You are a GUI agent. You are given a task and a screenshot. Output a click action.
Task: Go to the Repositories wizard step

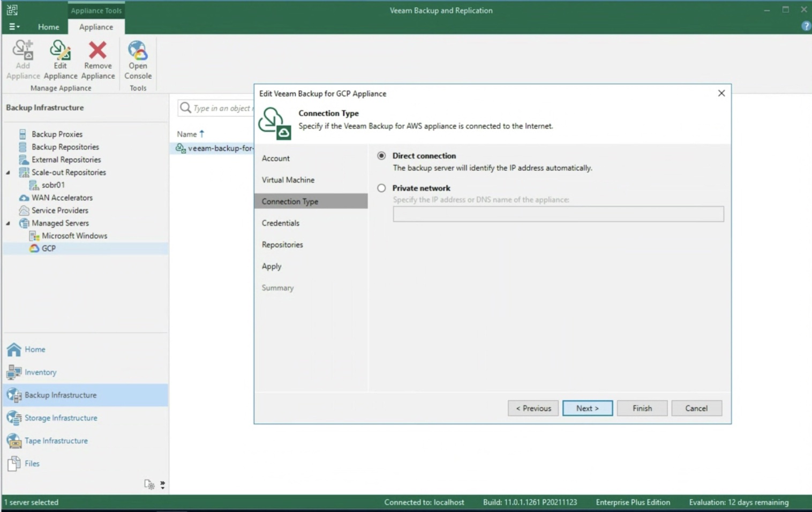coord(282,245)
